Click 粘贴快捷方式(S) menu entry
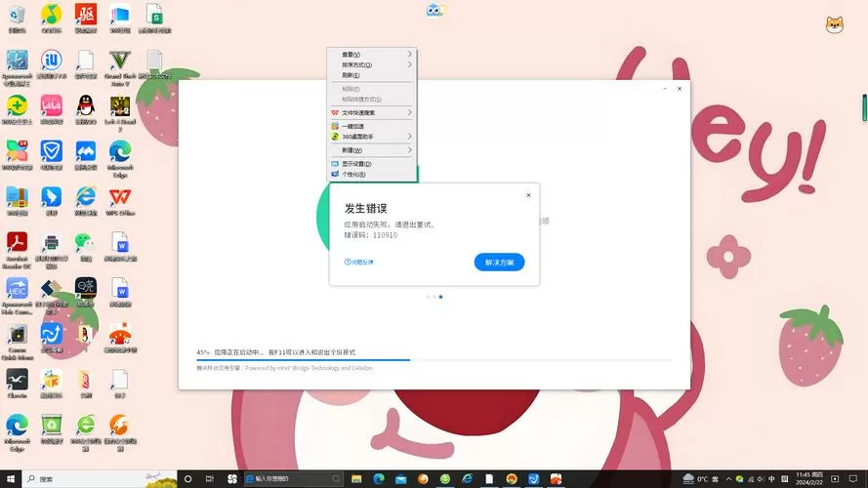 point(371,99)
